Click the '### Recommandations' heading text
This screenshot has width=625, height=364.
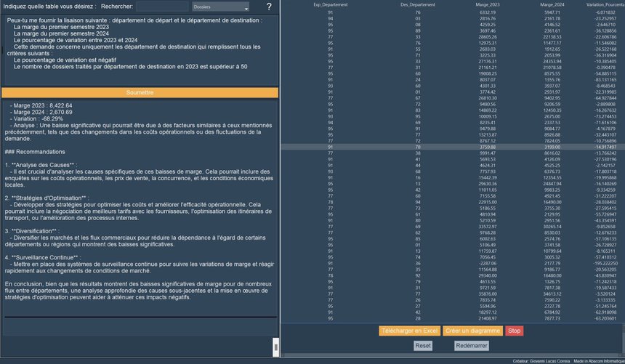(x=35, y=152)
